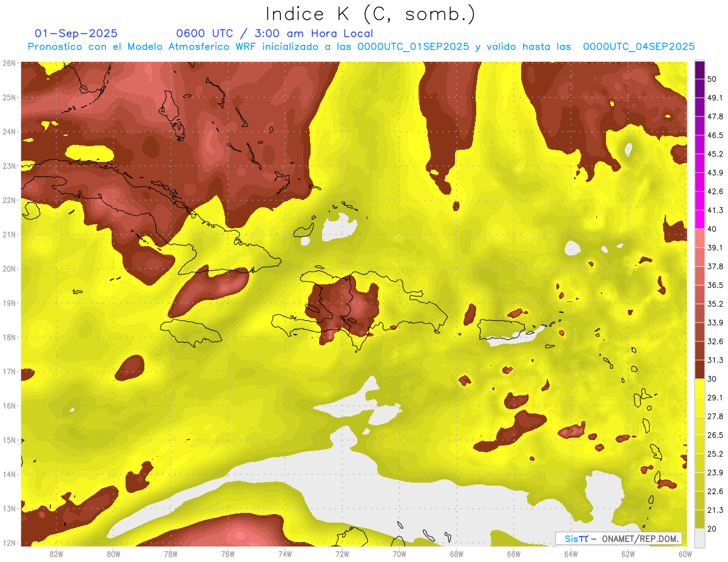Click the colorbar value 32.6
This screenshot has height=562, width=728.
click(x=715, y=341)
